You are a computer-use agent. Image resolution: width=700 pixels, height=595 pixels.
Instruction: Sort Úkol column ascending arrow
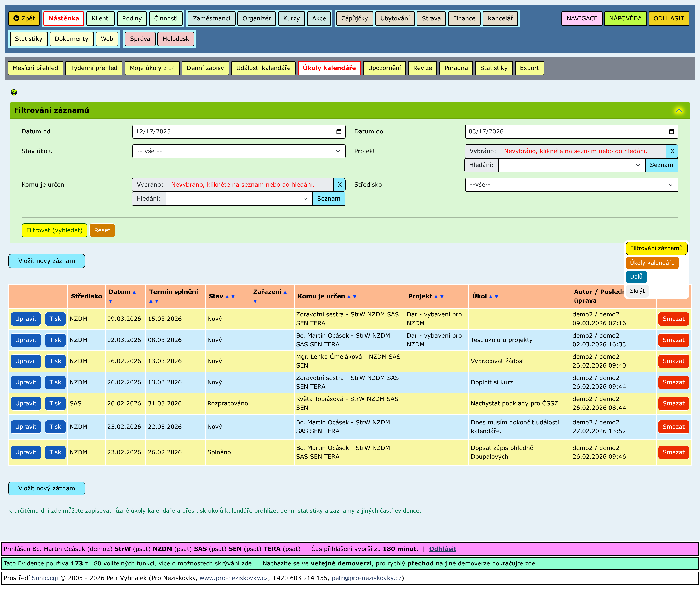tap(491, 297)
